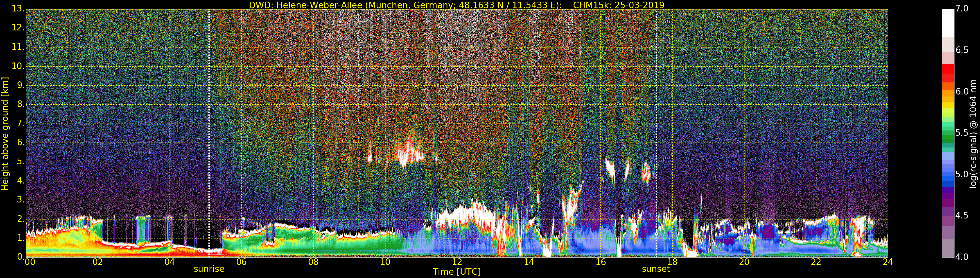Click the y-axis tick label 9

[x=20, y=85]
